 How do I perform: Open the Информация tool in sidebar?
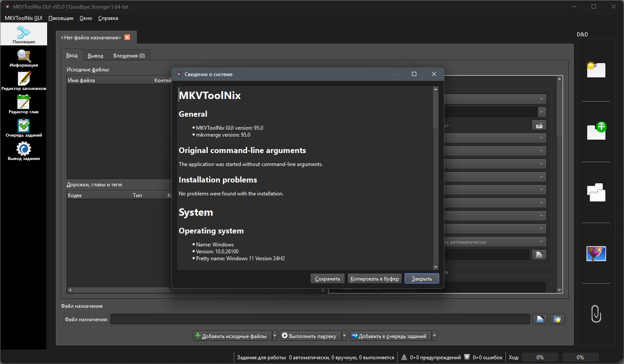(x=24, y=58)
